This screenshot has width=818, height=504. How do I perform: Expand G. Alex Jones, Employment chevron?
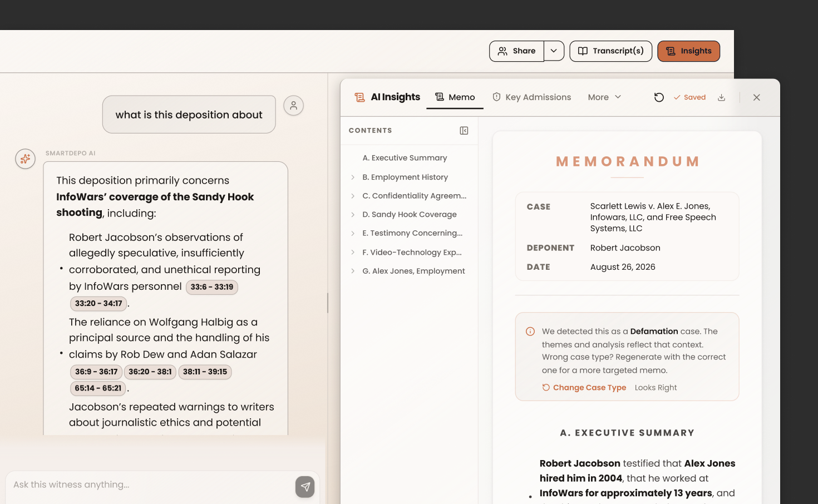pyautogui.click(x=353, y=271)
